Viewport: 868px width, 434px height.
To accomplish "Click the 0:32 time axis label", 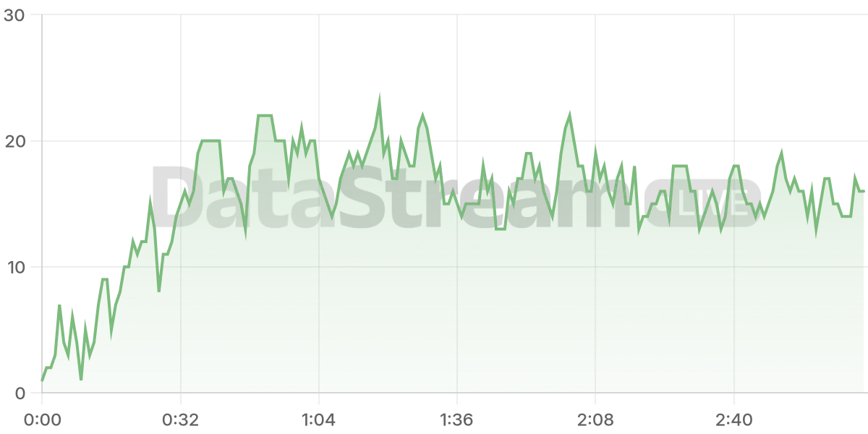I will coord(180,420).
